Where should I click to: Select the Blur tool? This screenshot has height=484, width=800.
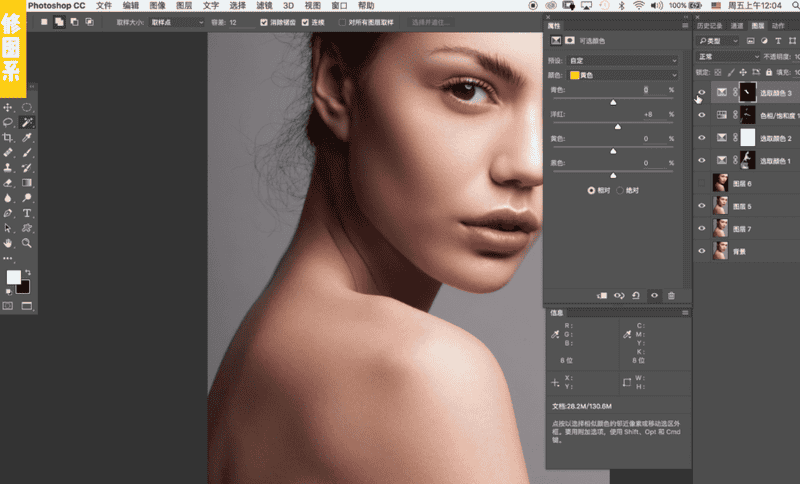point(8,198)
